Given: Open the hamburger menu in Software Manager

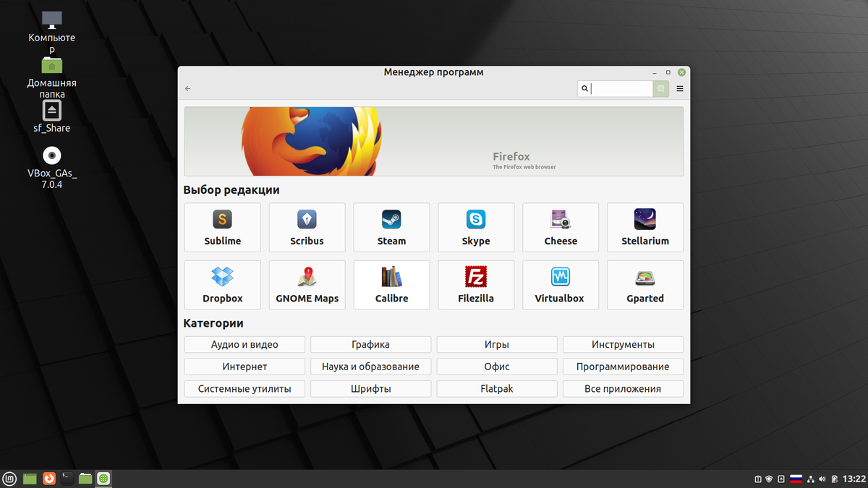Looking at the screenshot, I should pyautogui.click(x=680, y=89).
